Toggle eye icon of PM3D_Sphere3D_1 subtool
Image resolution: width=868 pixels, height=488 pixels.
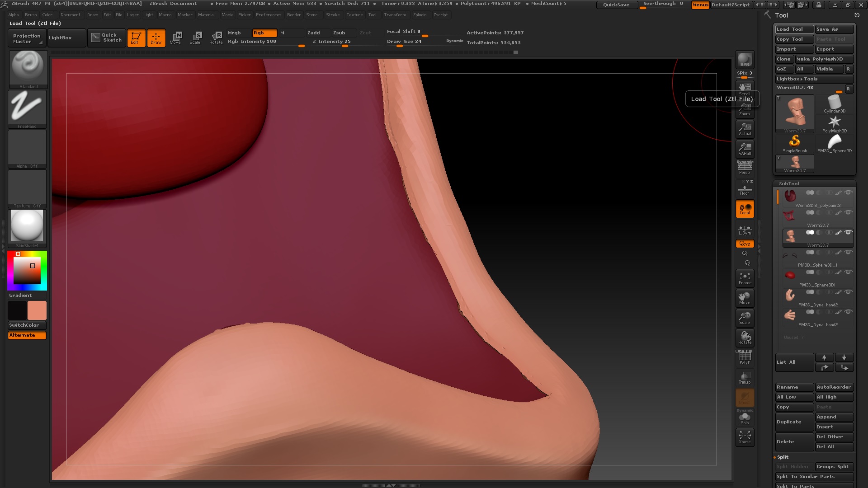point(849,253)
